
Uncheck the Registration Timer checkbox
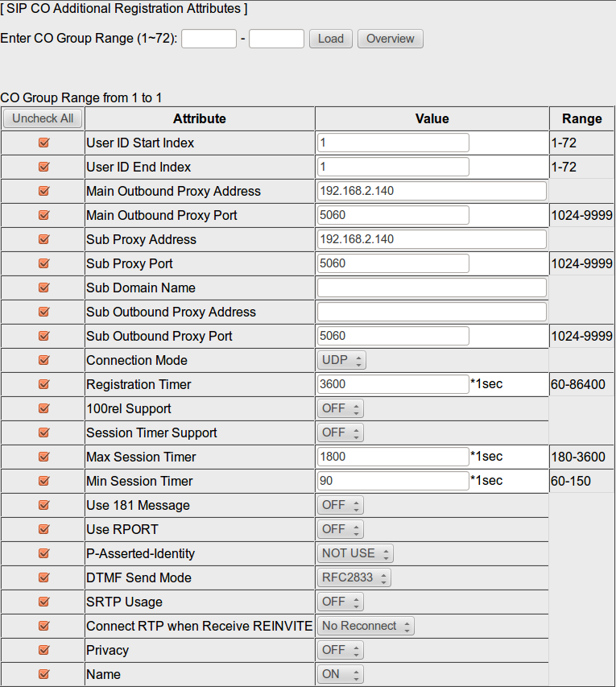click(43, 385)
